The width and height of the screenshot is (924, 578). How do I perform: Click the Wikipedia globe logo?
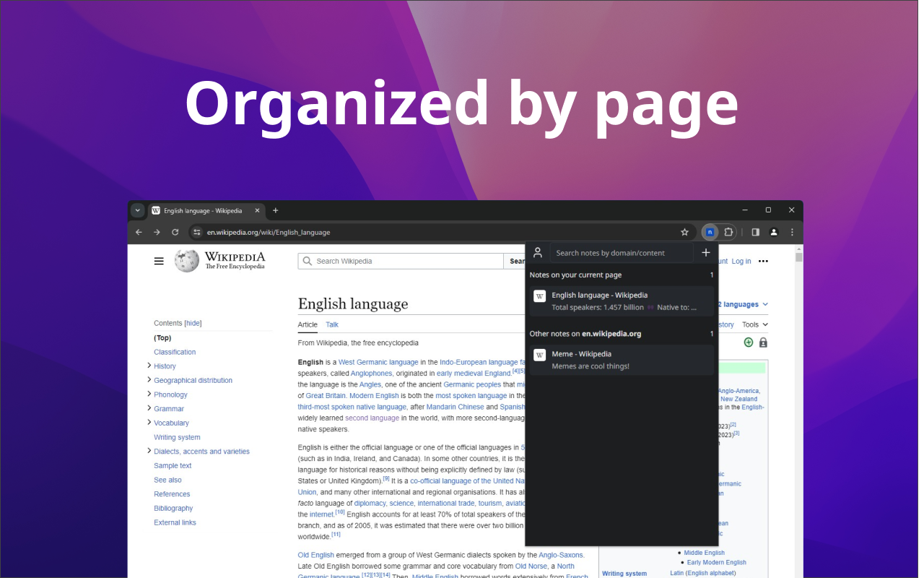(186, 261)
